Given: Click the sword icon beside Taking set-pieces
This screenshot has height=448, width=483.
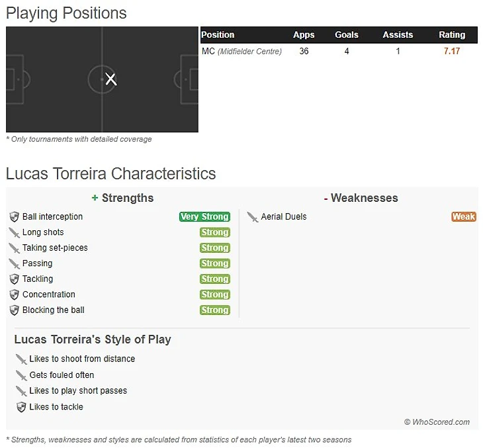Looking at the screenshot, I should click(15, 248).
